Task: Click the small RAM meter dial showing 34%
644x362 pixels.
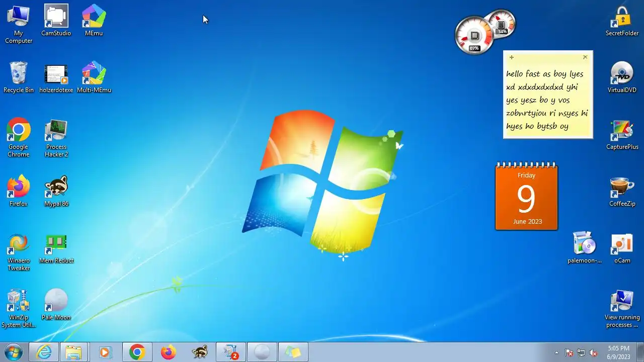Action: coord(502,24)
